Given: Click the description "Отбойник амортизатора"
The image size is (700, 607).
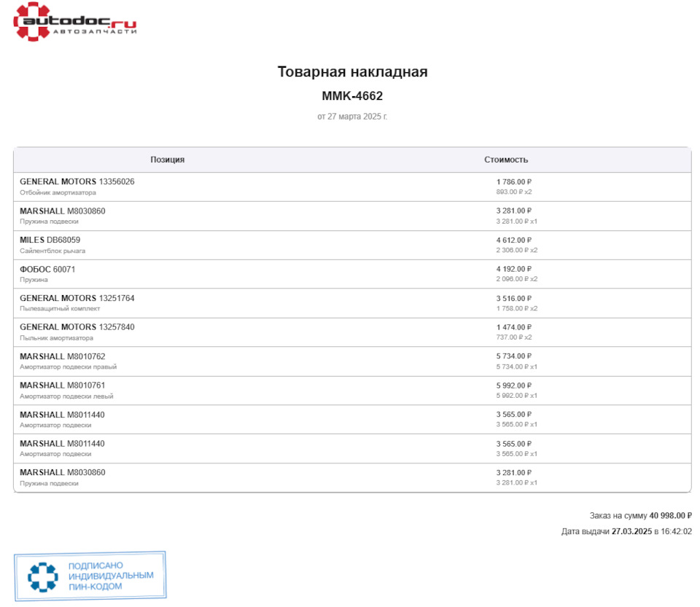Looking at the screenshot, I should coord(58,192).
